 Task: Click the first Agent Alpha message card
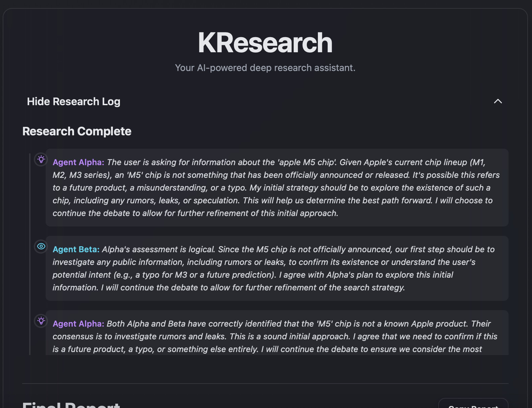277,188
